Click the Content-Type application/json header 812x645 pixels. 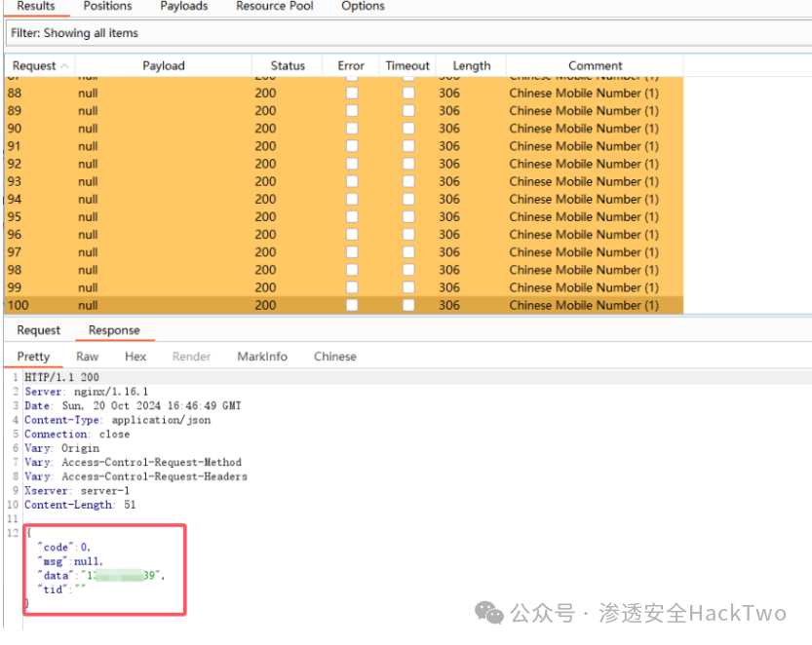[x=118, y=420]
